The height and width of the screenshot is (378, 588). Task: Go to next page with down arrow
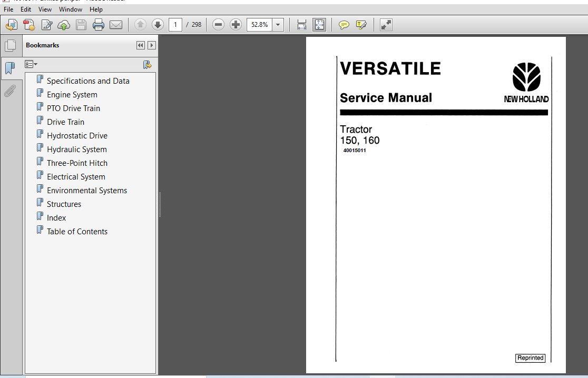(158, 25)
